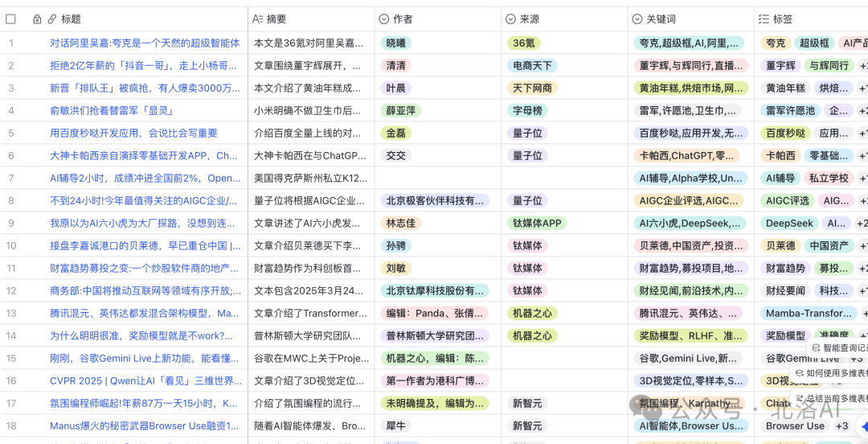Open link 商务部:中国将推动互联网等领域有序开放
Screen dimensions: 868x444
point(145,291)
